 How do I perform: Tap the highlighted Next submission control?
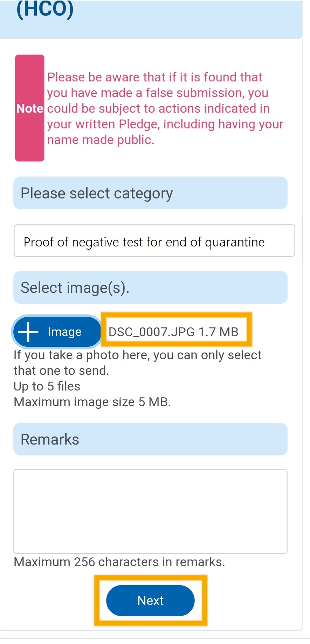[150, 600]
